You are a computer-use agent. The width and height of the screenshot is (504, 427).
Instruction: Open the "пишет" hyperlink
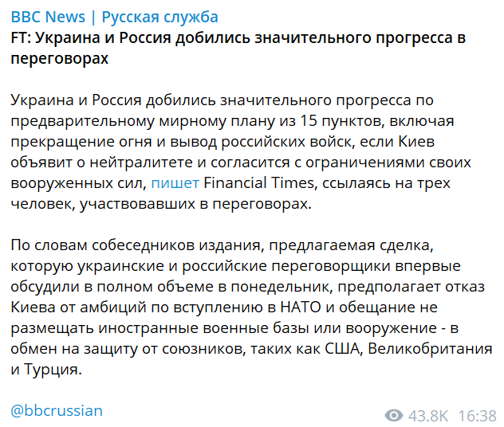coord(175,183)
